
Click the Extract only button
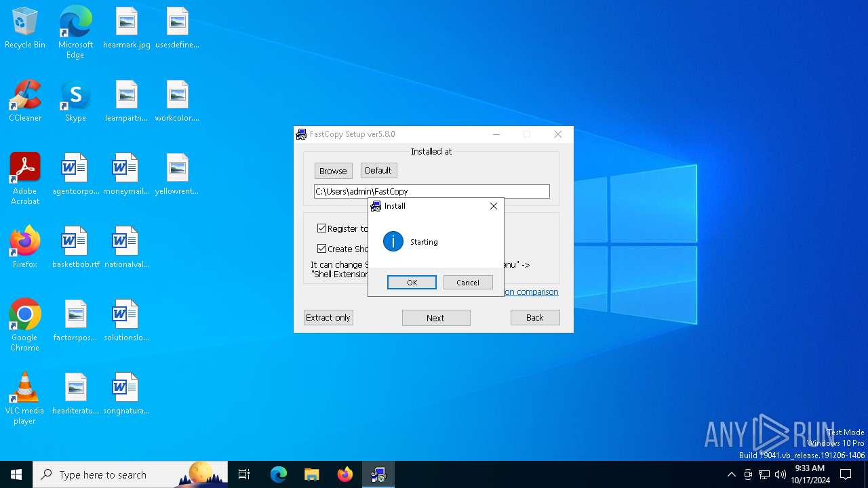[328, 317]
